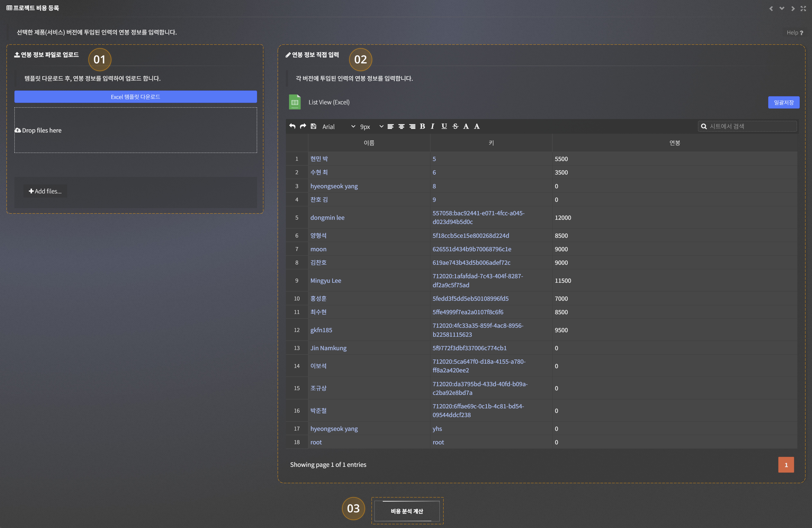Expand widget to fullscreen via top-right icon
The image size is (812, 528).
click(803, 9)
